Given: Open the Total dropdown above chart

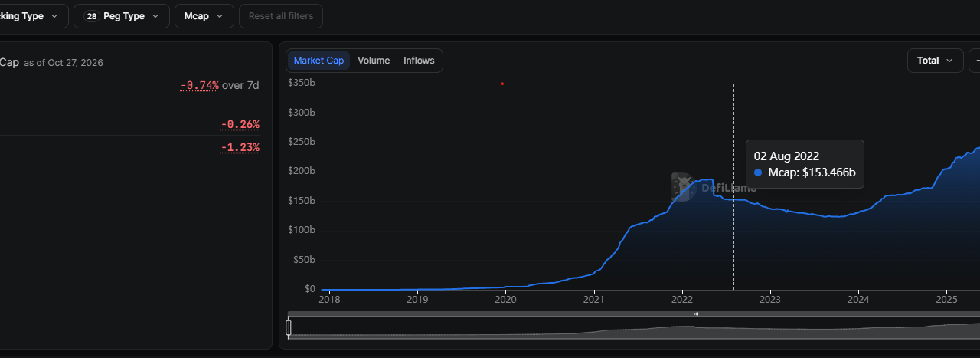Looking at the screenshot, I should pyautogui.click(x=936, y=61).
